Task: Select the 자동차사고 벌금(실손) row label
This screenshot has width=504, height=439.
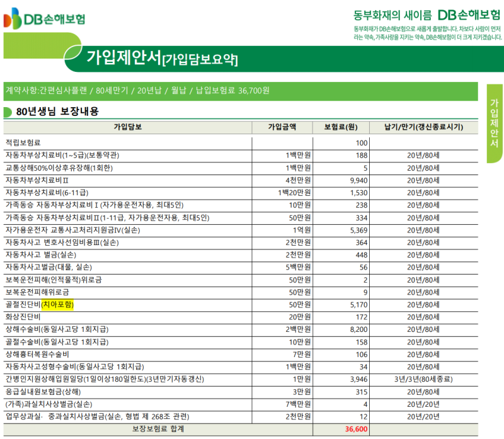Action: click(41, 255)
